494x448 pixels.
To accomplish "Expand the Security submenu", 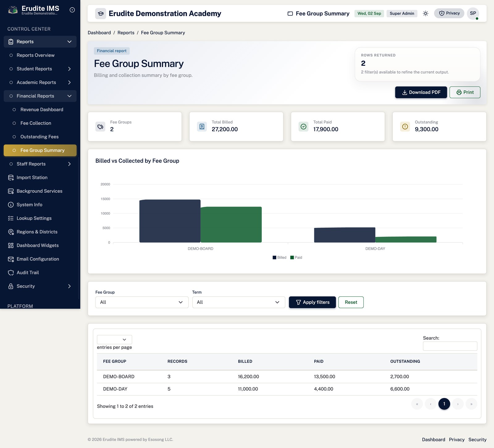I will [69, 286].
